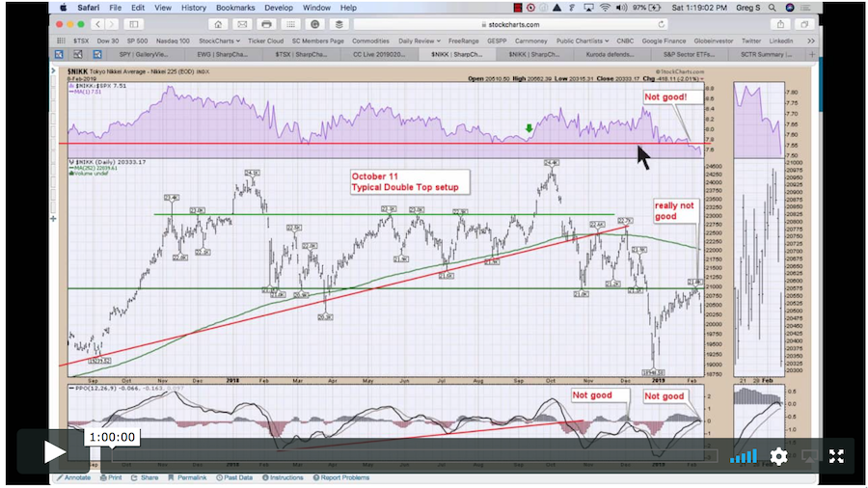
Task: Open the Bookmarks menu
Action: [235, 8]
